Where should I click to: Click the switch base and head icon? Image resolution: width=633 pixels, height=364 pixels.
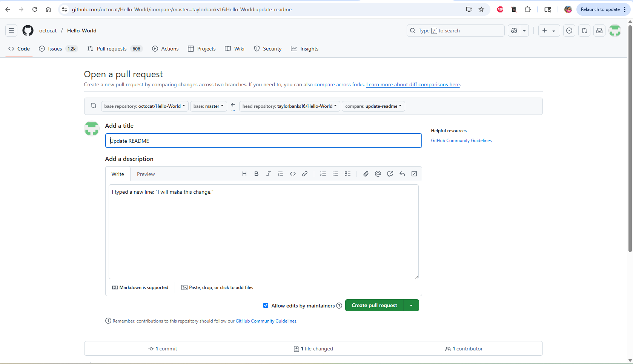[94, 106]
